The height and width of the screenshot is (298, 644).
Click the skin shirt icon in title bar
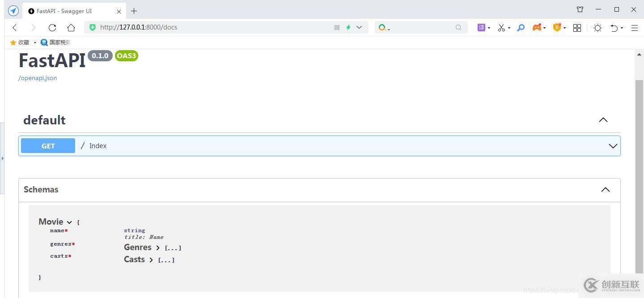(x=580, y=9)
